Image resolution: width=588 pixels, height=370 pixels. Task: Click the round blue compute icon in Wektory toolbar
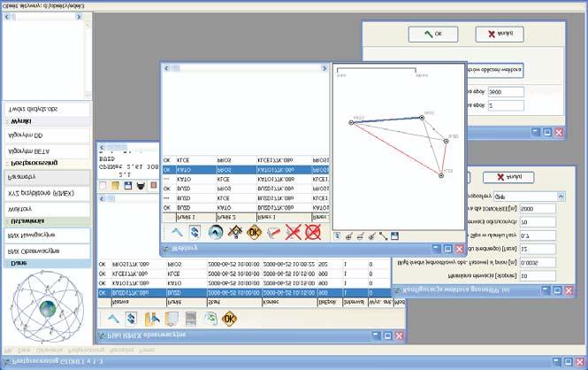(x=216, y=232)
